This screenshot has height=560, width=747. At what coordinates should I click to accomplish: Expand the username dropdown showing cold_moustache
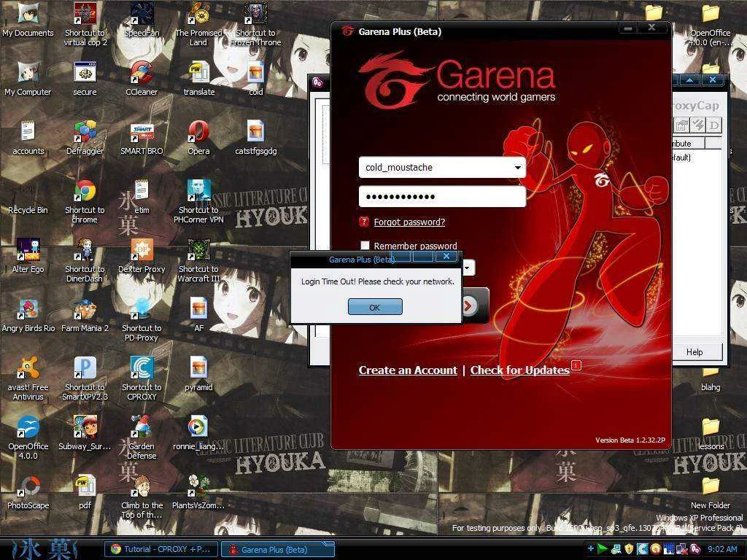pyautogui.click(x=517, y=167)
